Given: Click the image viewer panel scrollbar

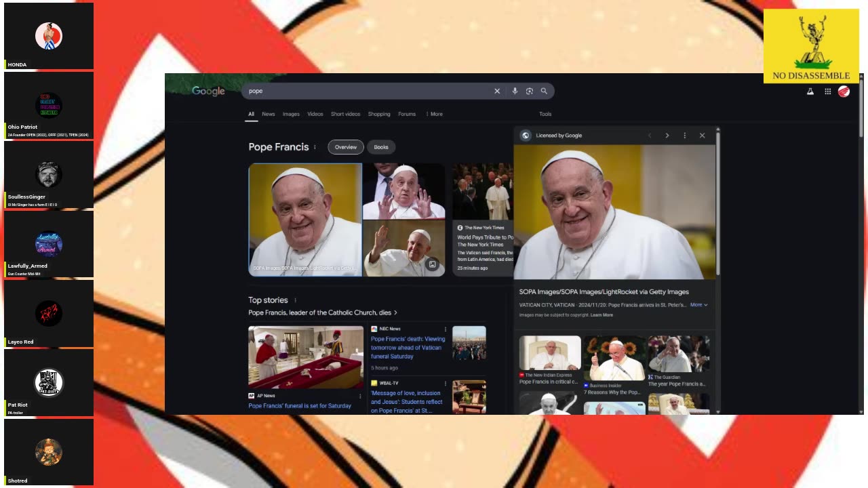Looking at the screenshot, I should [x=717, y=203].
